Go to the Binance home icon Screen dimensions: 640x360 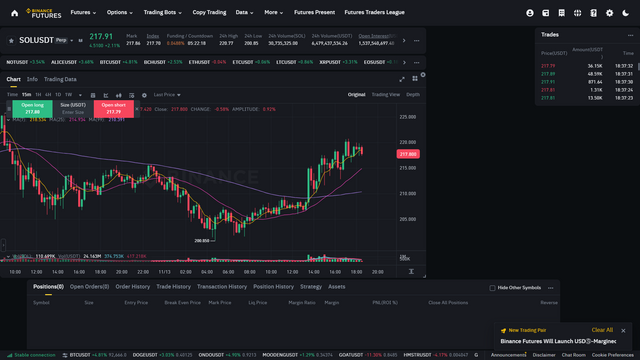coord(15,13)
